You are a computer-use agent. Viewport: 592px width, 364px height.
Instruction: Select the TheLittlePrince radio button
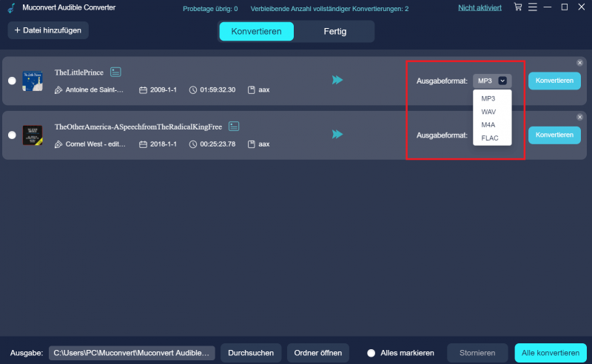pos(12,81)
